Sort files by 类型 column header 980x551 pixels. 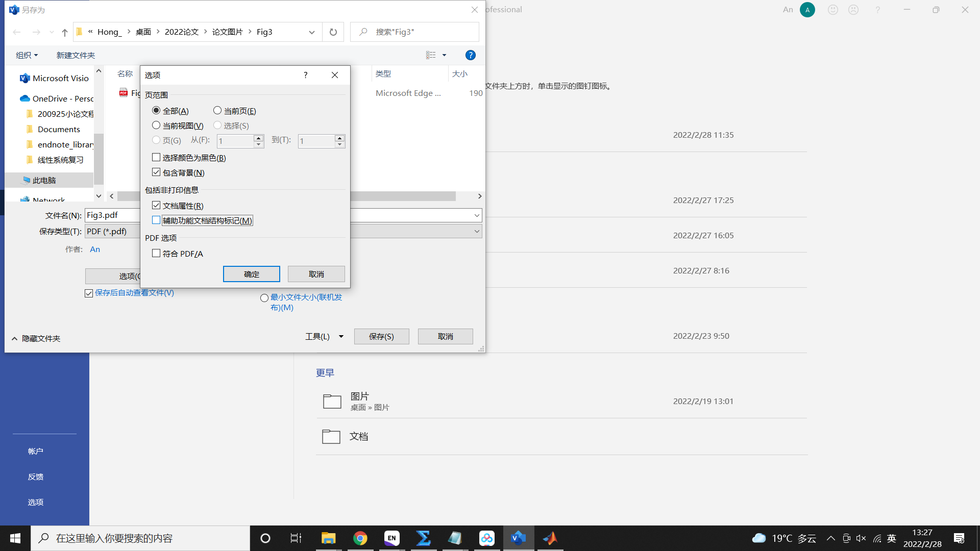tap(383, 74)
